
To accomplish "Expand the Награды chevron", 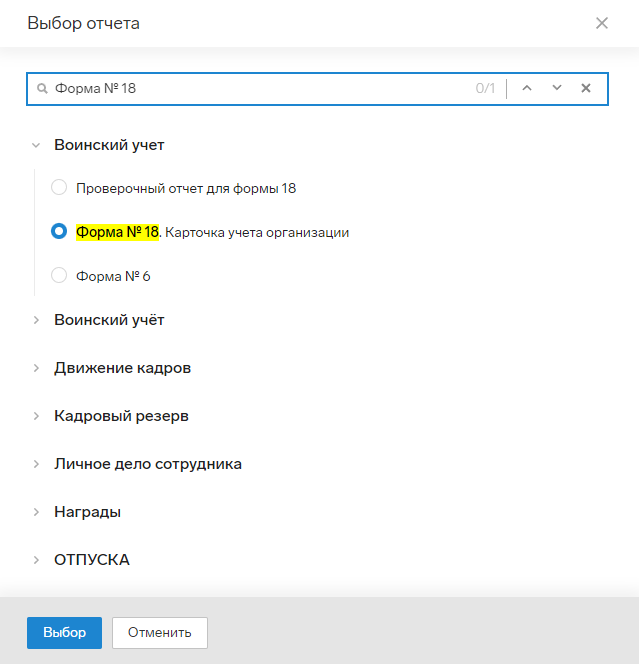I will tap(36, 512).
